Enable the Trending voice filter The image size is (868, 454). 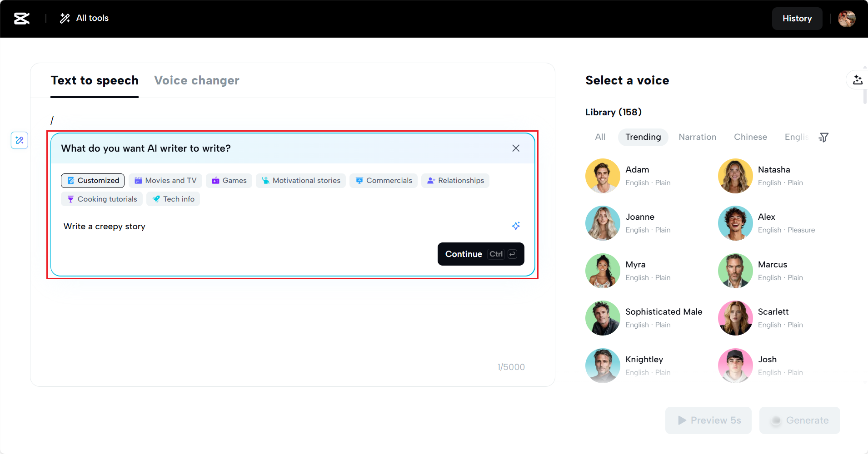tap(643, 137)
